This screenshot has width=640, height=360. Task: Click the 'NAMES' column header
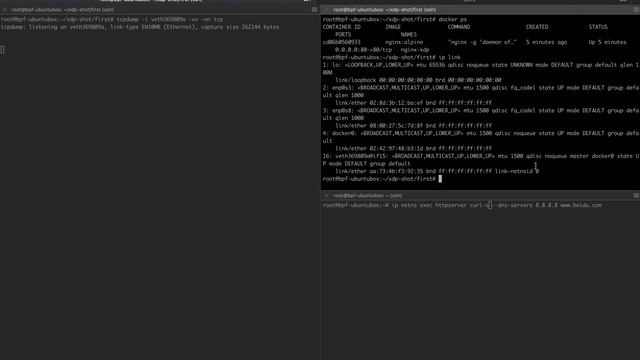(409, 35)
